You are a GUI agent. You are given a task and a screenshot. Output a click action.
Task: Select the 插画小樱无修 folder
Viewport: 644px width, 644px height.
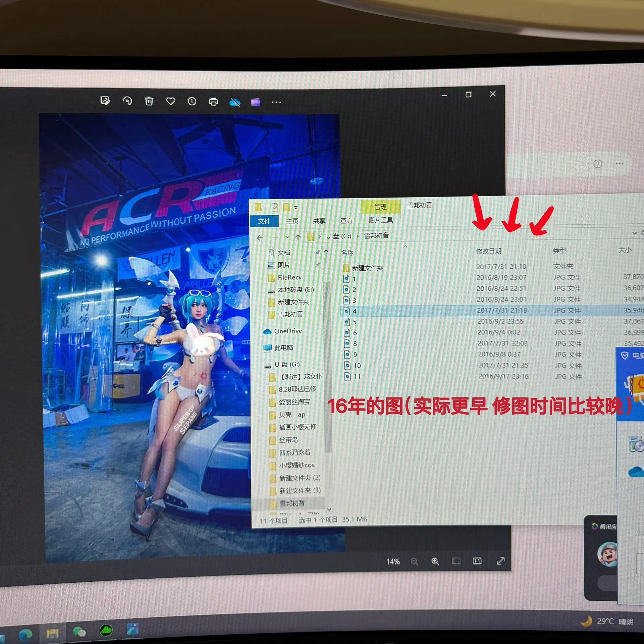point(298,427)
